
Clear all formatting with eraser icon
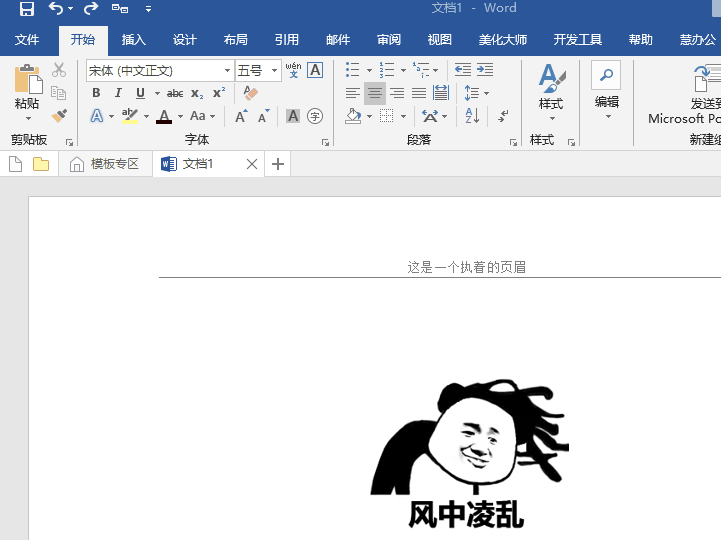(251, 93)
